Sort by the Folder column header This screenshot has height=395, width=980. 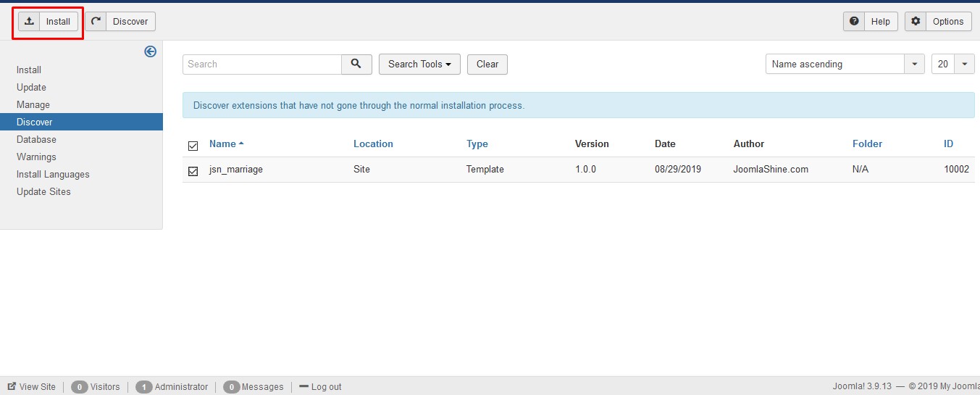pos(867,144)
